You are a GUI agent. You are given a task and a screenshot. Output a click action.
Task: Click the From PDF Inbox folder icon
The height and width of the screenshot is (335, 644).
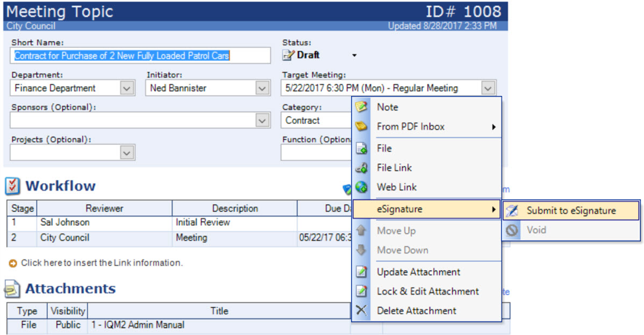(x=361, y=126)
